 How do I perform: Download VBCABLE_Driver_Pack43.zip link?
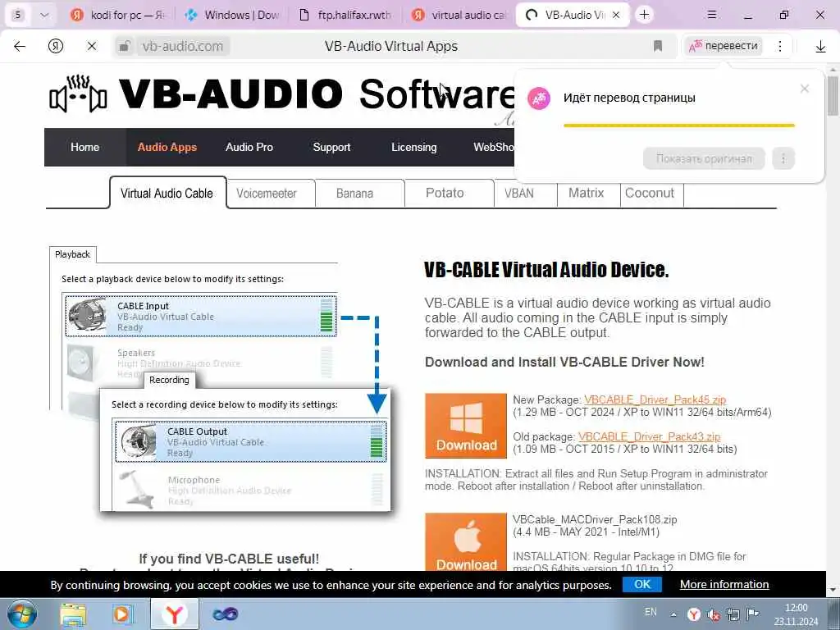click(x=650, y=436)
